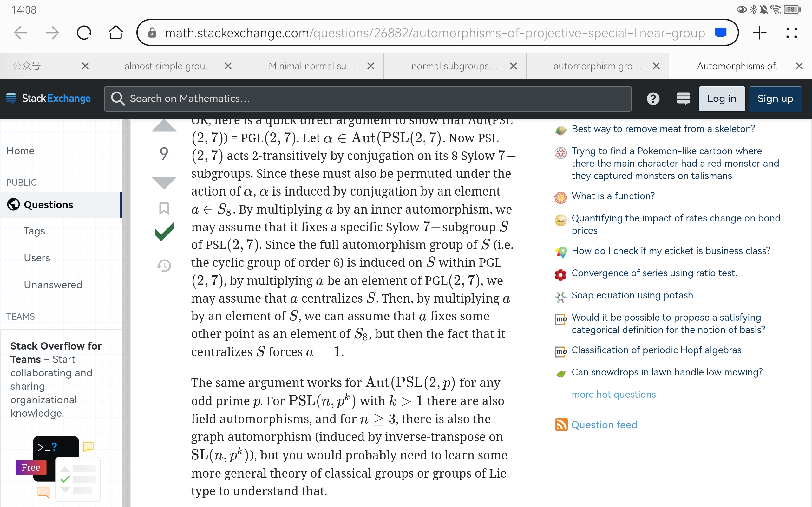Downvote the answer with the down arrow
Screen dimensions: 812x507
click(164, 183)
